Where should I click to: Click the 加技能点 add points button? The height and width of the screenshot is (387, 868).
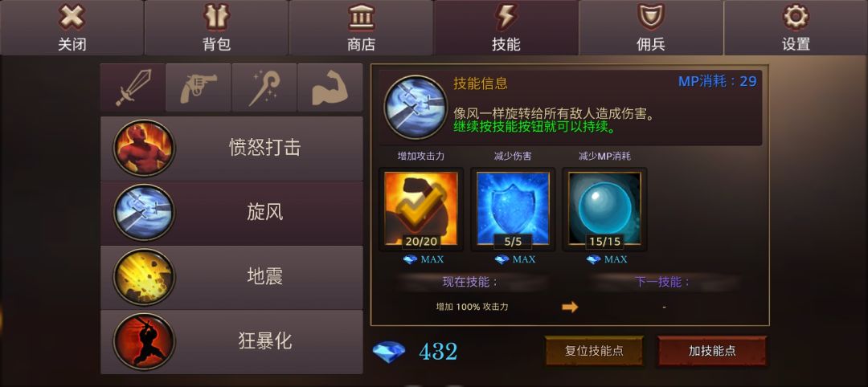(x=712, y=351)
